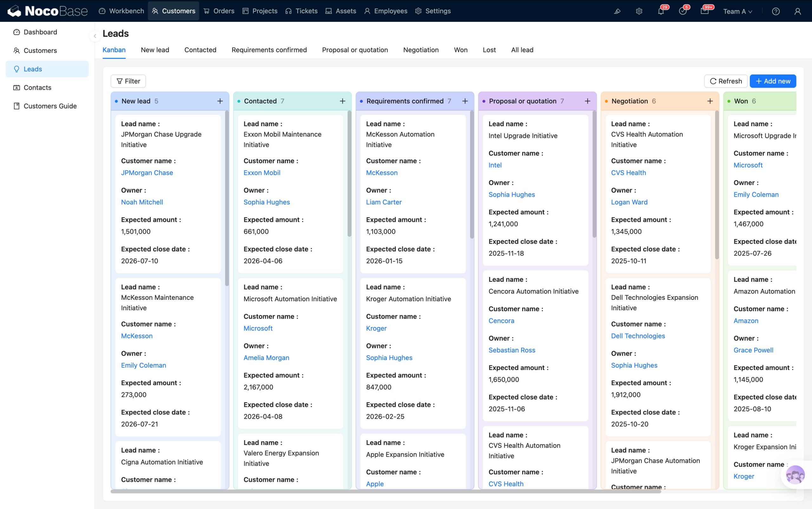812x509 pixels.
Task: Click the Kroger Automation Initiative lead name
Action: click(408, 299)
